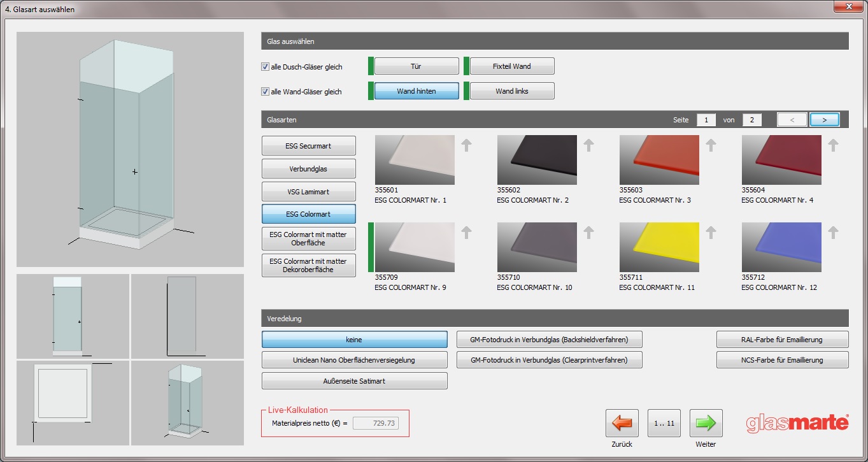Screen dimensions: 868x462
Task: Click up arrow beside ESG COLORMART Nr. 4
Action: click(x=834, y=145)
